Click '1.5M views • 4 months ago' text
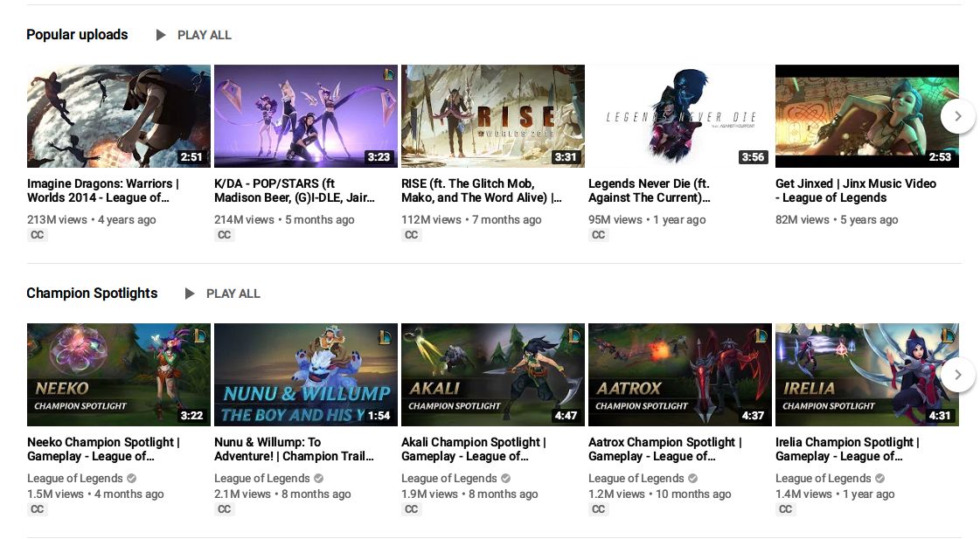980x539 pixels. click(x=95, y=494)
